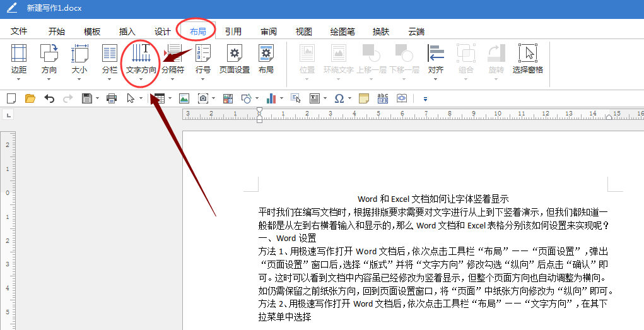Expand the dropdown arrow under 分栏
Viewport: 644px width, 330px height.
[110, 78]
